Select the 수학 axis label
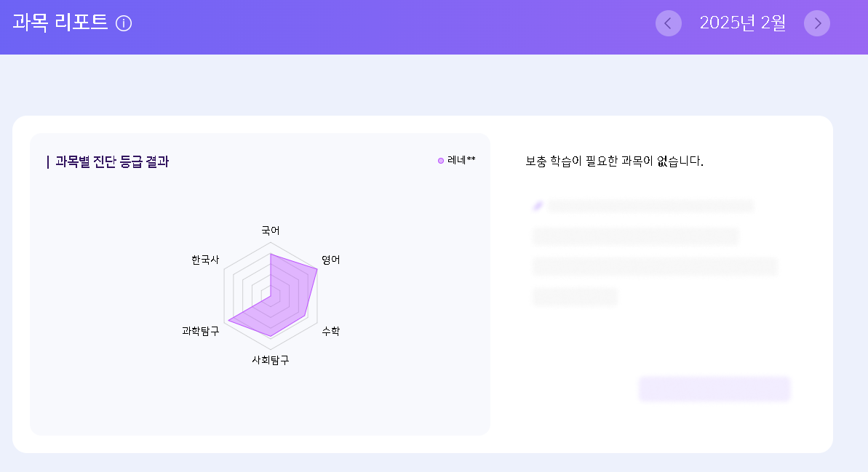The image size is (868, 472). coord(330,331)
